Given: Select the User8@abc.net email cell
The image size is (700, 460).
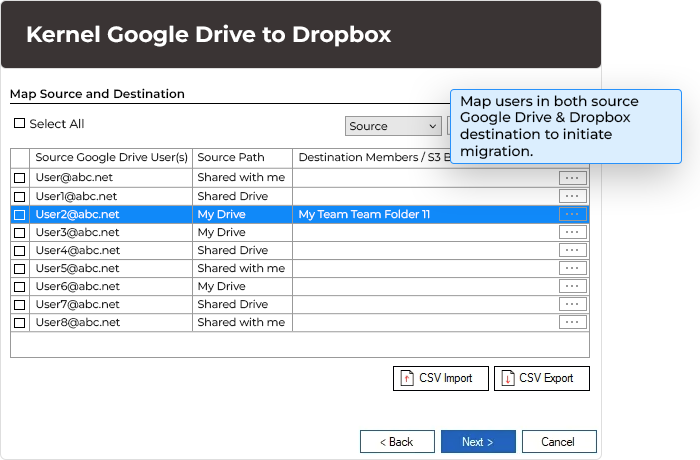Looking at the screenshot, I should [111, 322].
